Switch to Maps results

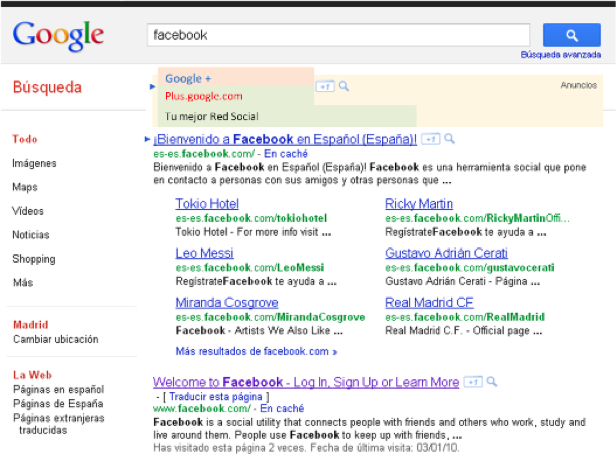tap(25, 187)
